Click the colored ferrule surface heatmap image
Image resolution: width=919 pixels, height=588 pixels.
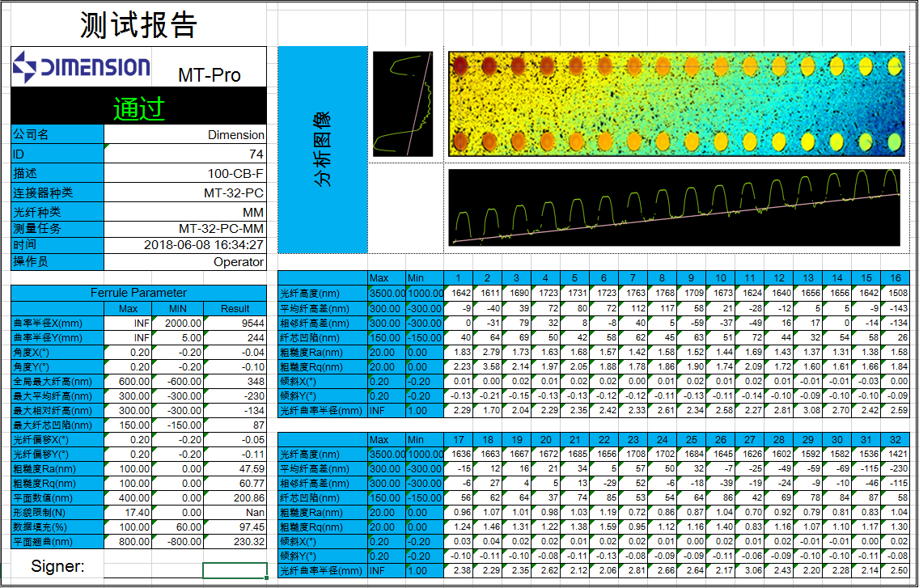click(x=675, y=104)
